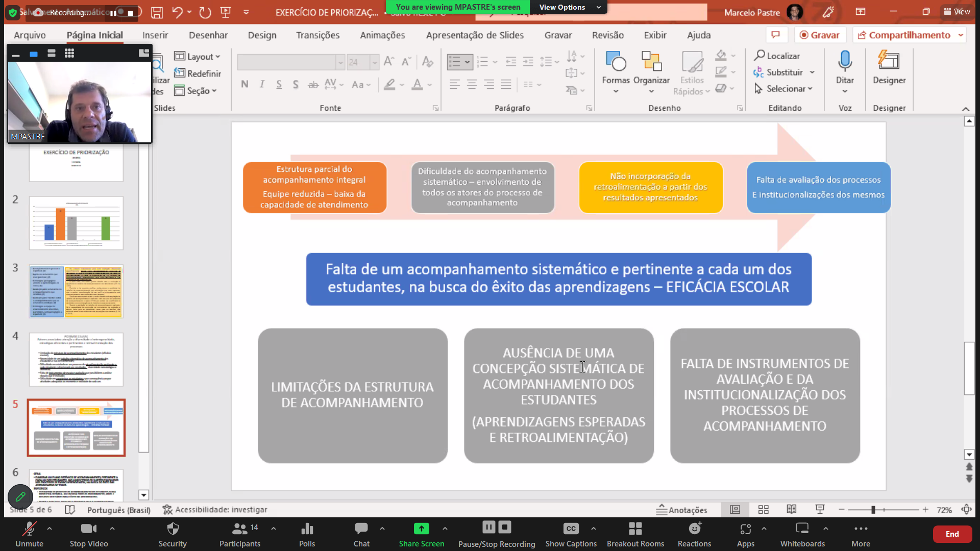Stop Video in Zoom toolbar
Image resolution: width=980 pixels, height=551 pixels.
point(89,534)
